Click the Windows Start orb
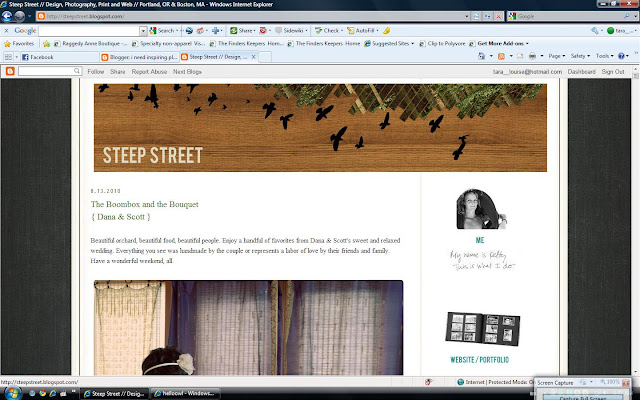 pos(12,394)
